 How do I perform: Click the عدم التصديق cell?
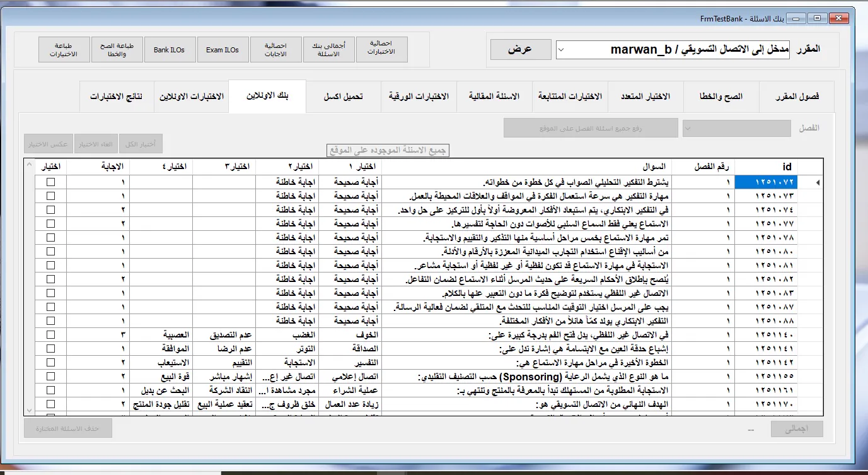coord(224,334)
